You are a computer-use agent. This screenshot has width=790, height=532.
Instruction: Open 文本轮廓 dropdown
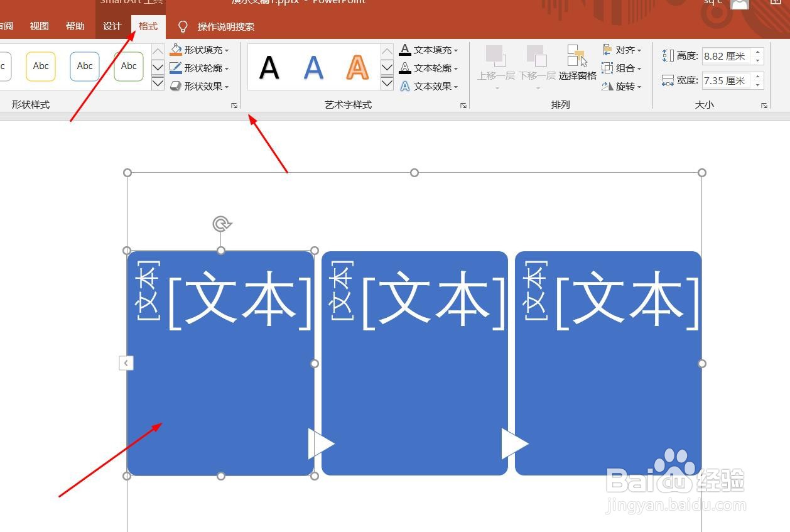(430, 68)
